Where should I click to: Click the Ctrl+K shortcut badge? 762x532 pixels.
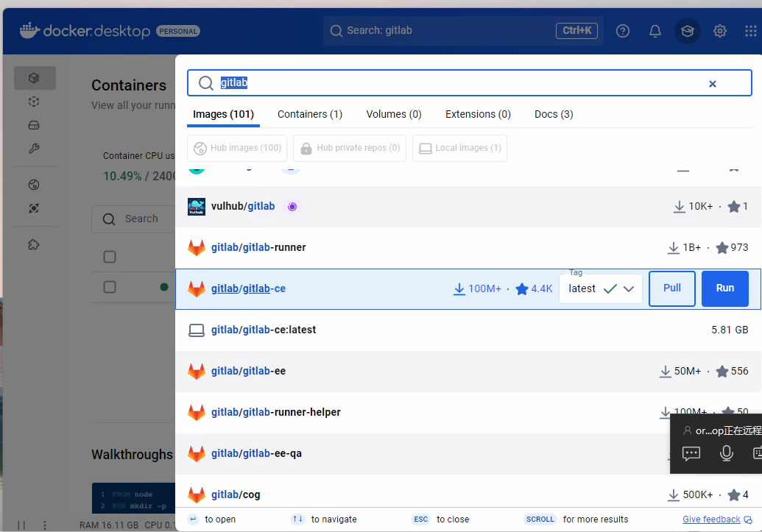coord(577,31)
